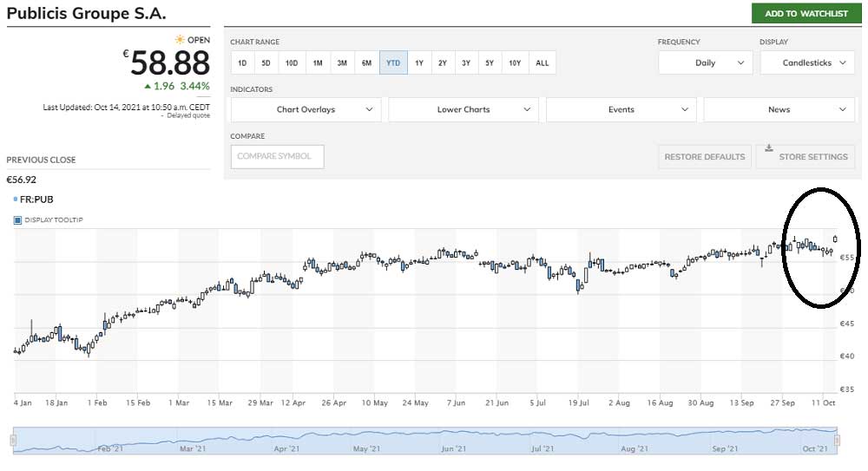Click the right handle of range navigator
This screenshot has width=868, height=471.
click(837, 441)
